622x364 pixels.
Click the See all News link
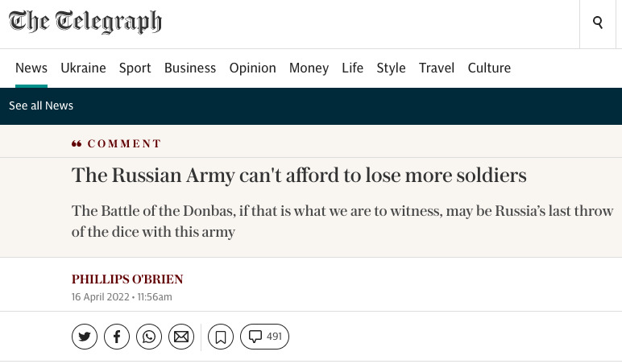point(41,105)
